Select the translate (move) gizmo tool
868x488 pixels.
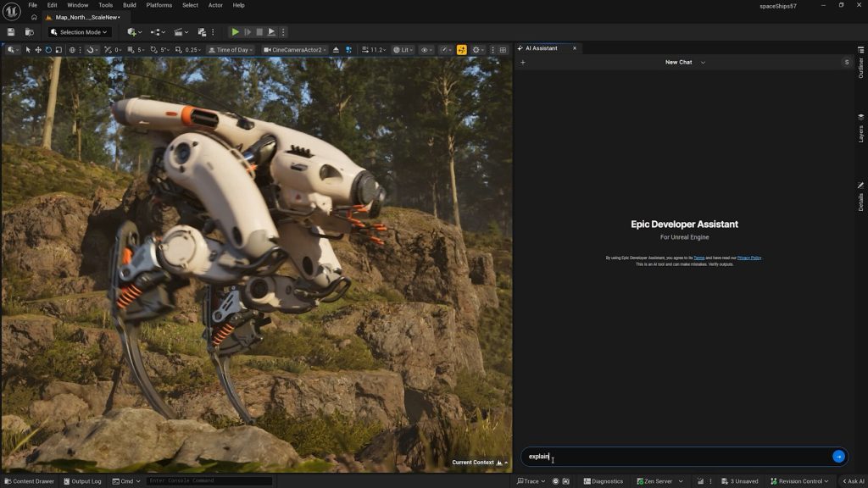pyautogui.click(x=37, y=50)
